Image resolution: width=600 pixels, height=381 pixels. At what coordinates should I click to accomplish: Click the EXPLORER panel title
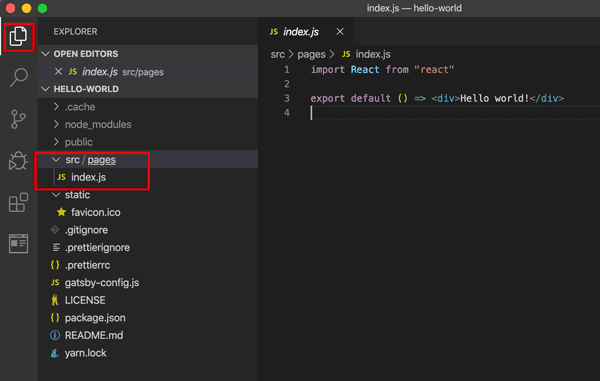coord(75,31)
